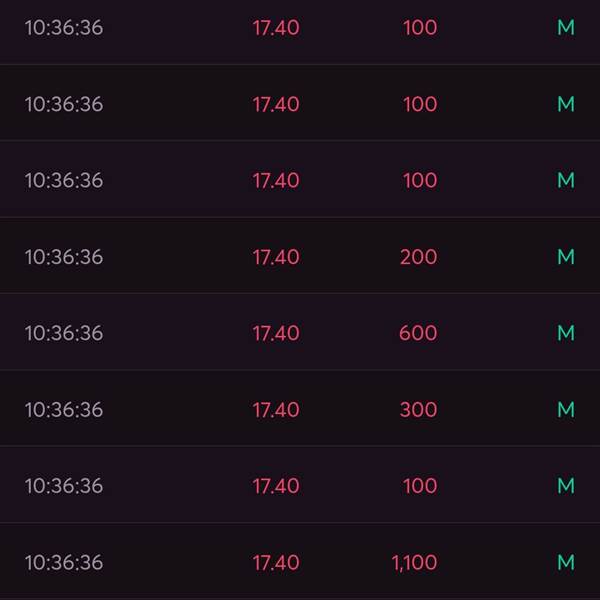Click the 17.40 price in the 1,100 row
The height and width of the screenshot is (600, 600).
tap(276, 562)
